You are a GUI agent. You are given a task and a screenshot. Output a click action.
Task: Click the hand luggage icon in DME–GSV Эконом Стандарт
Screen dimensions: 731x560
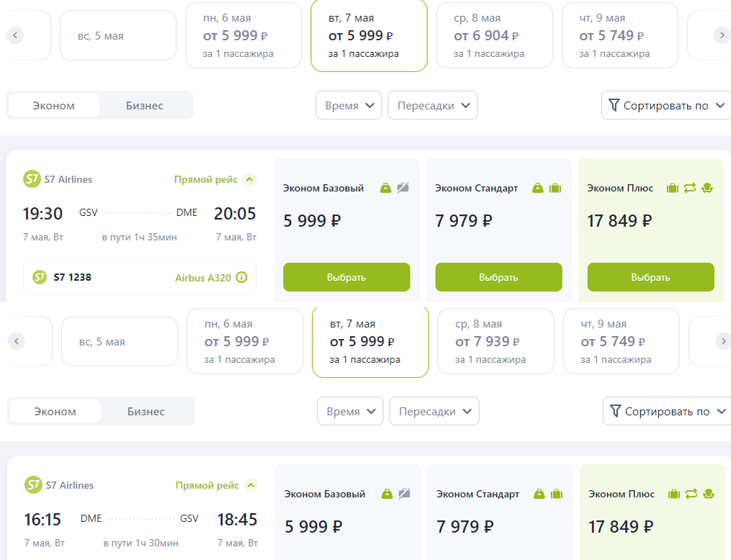point(539,493)
